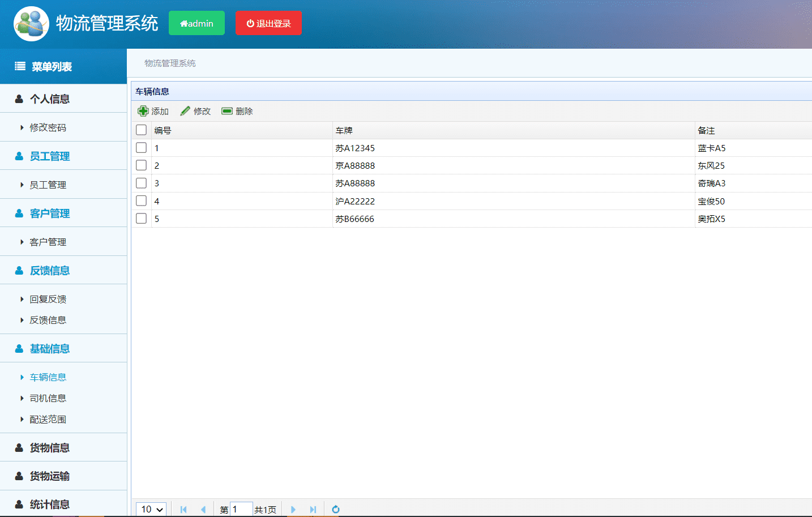Viewport: 812px width, 517px height.
Task: Expand the 员工管理 section header
Action: 63,156
